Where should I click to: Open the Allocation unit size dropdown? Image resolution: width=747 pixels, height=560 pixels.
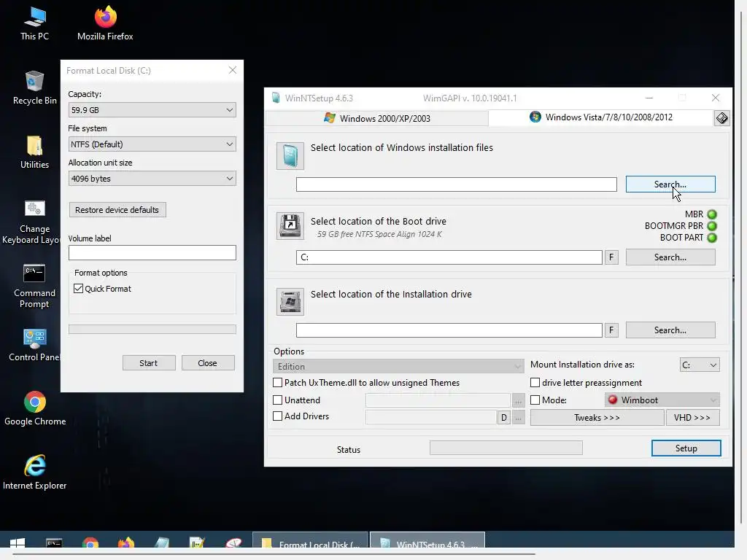click(x=152, y=179)
